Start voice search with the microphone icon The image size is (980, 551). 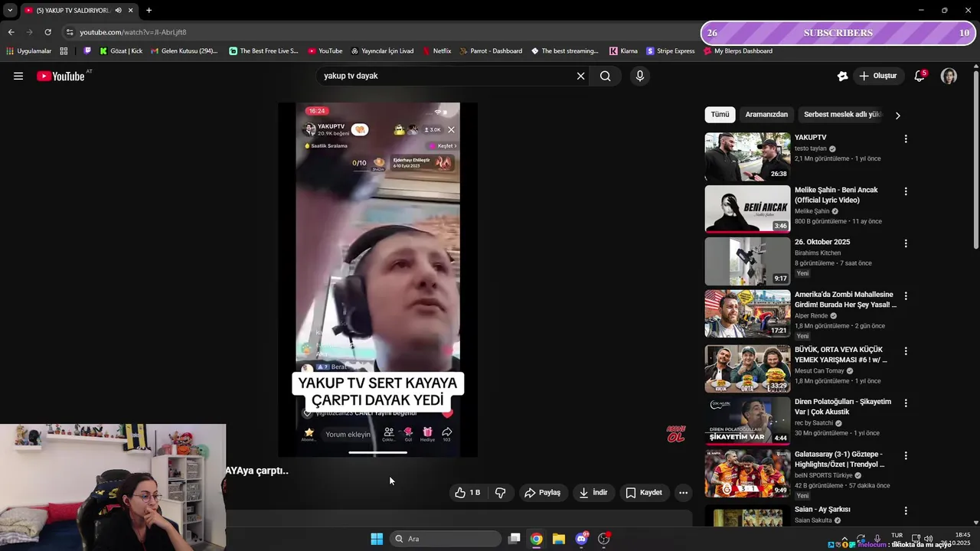(x=640, y=76)
